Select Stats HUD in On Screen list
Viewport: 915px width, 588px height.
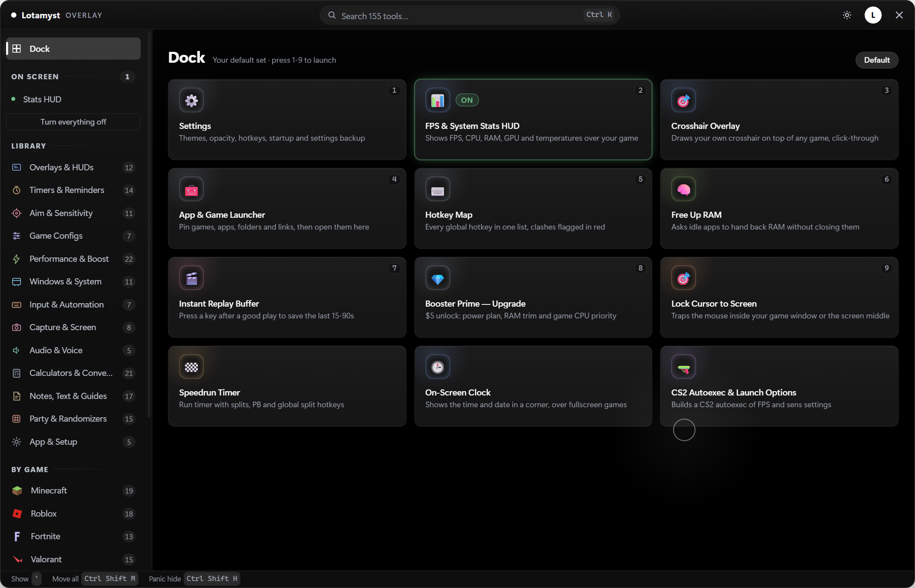click(73, 99)
